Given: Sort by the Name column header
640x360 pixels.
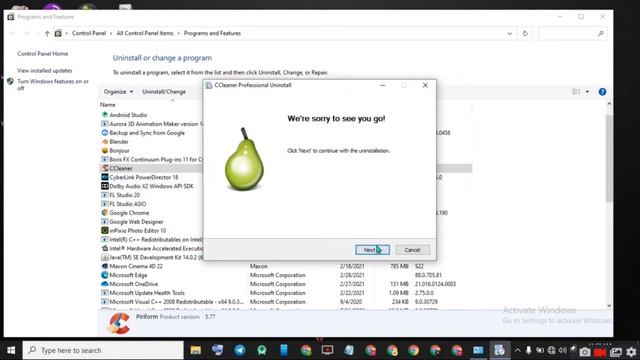Looking at the screenshot, I should [x=108, y=105].
